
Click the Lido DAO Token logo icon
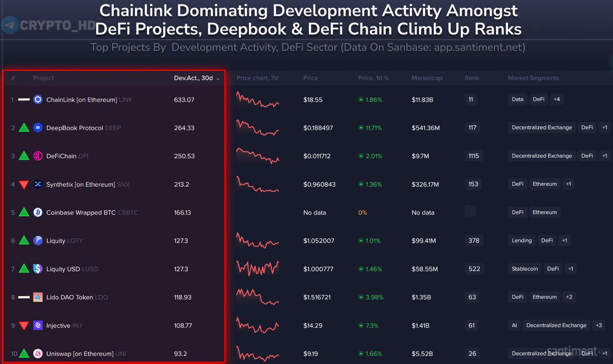point(38,297)
